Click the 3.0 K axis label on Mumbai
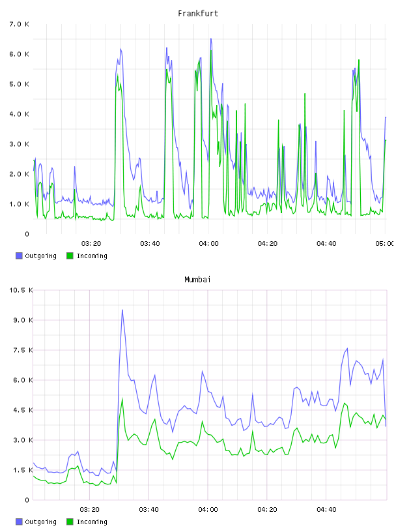The height and width of the screenshot is (532, 396). 23,440
